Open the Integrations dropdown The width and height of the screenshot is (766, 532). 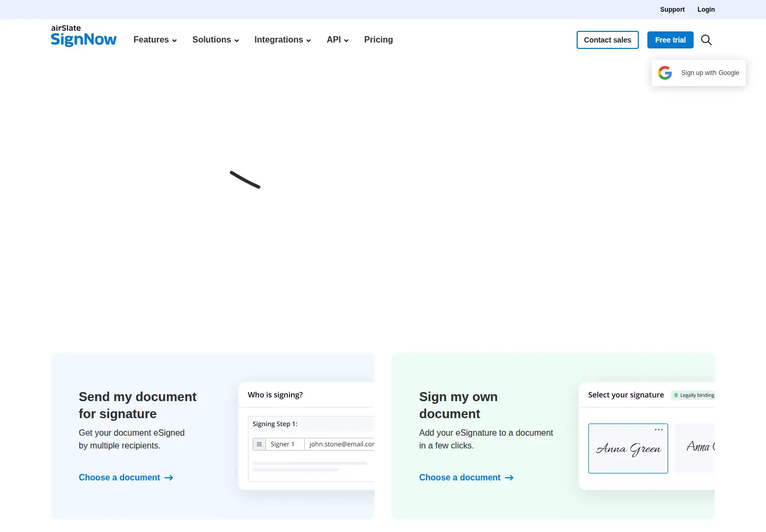click(283, 40)
